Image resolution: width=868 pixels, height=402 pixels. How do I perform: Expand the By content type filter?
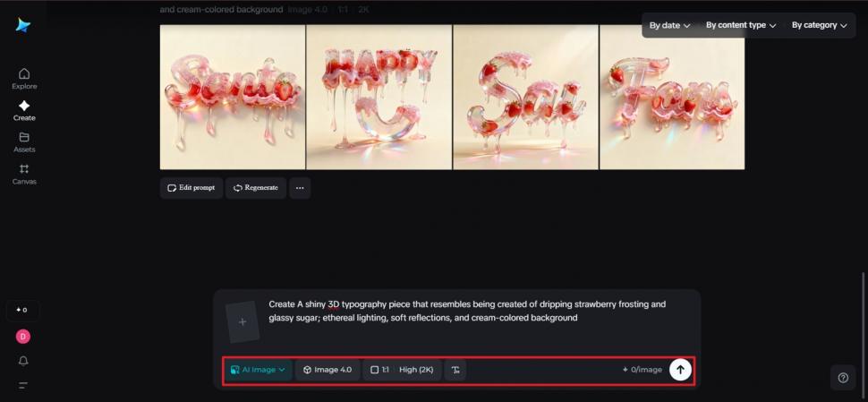coord(740,25)
